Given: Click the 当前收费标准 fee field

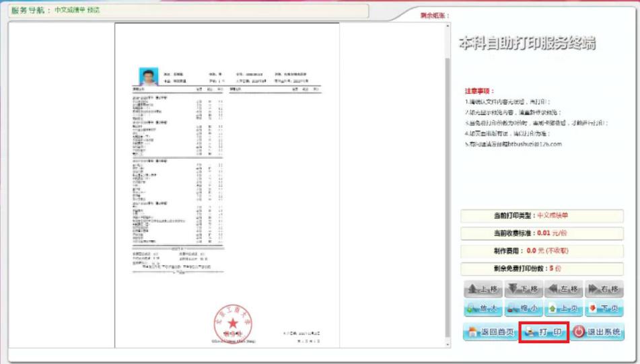Looking at the screenshot, I should click(x=542, y=233).
